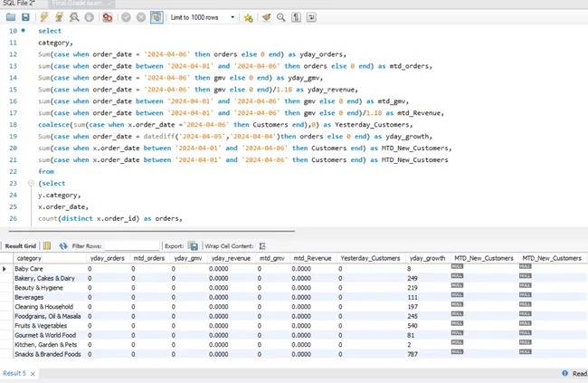The image size is (588, 383).
Task: Open the find panel magnifier icon
Action: [x=280, y=17]
